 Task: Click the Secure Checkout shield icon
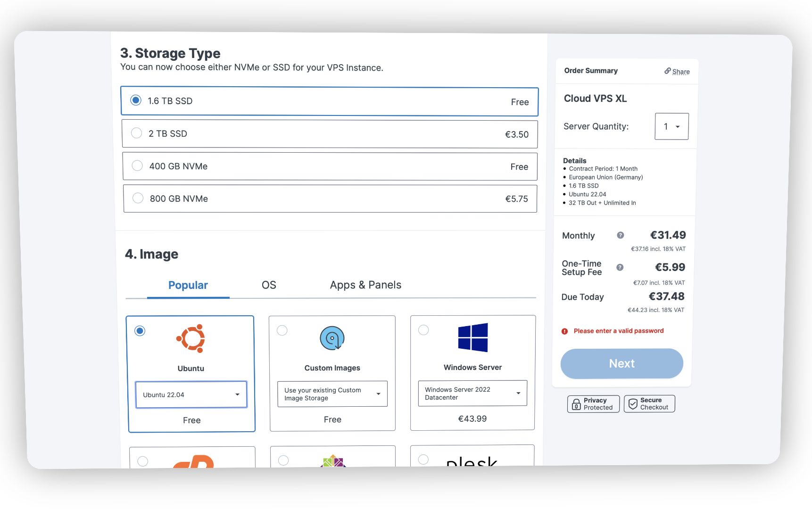pyautogui.click(x=633, y=404)
